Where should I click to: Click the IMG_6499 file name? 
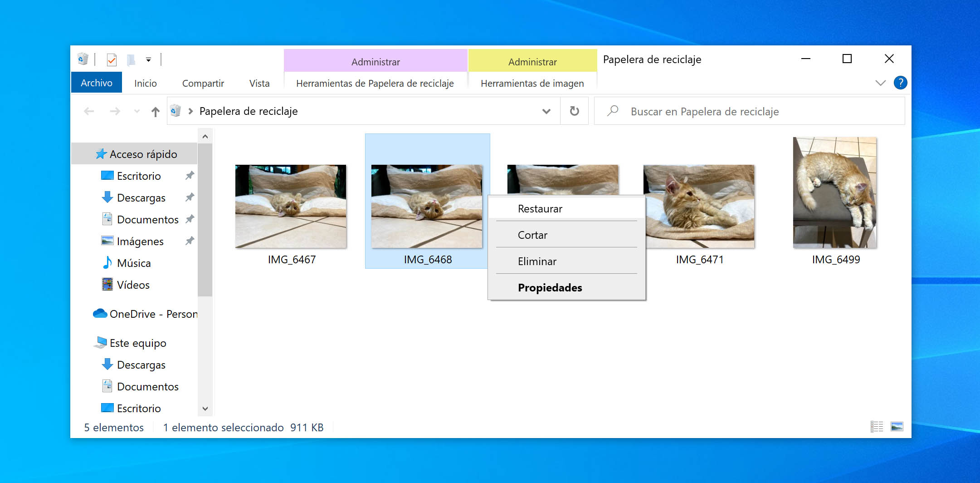pyautogui.click(x=836, y=260)
